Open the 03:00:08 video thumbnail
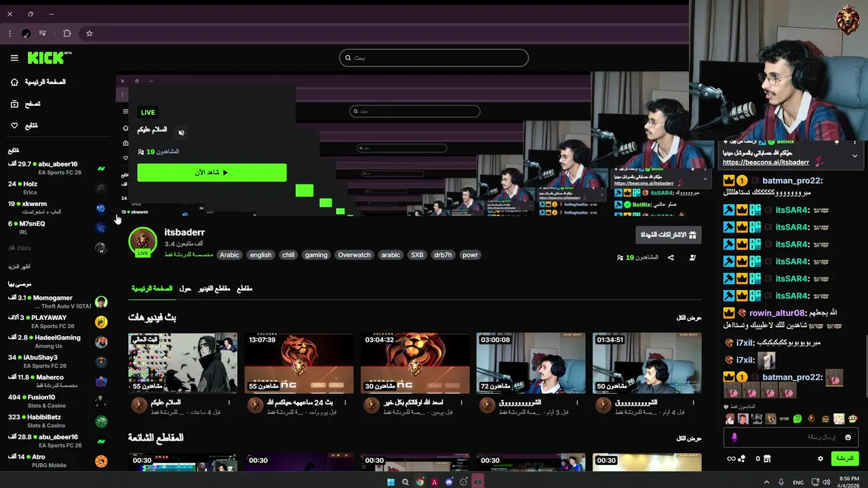Screen dimensions: 868x488 coord(531,363)
